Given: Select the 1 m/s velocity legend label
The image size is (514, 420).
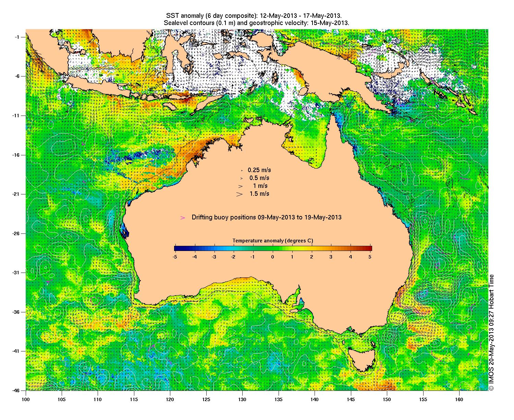Looking at the screenshot, I should click(x=260, y=186).
